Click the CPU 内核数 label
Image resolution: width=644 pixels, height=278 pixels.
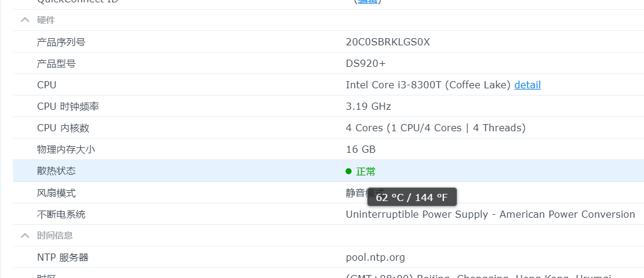point(63,128)
